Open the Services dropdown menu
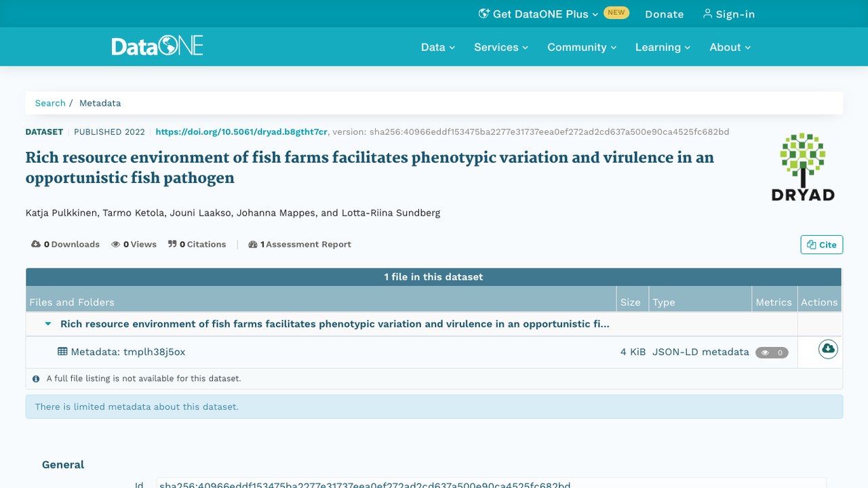Screen dimensions: 868x488 tap(501, 47)
